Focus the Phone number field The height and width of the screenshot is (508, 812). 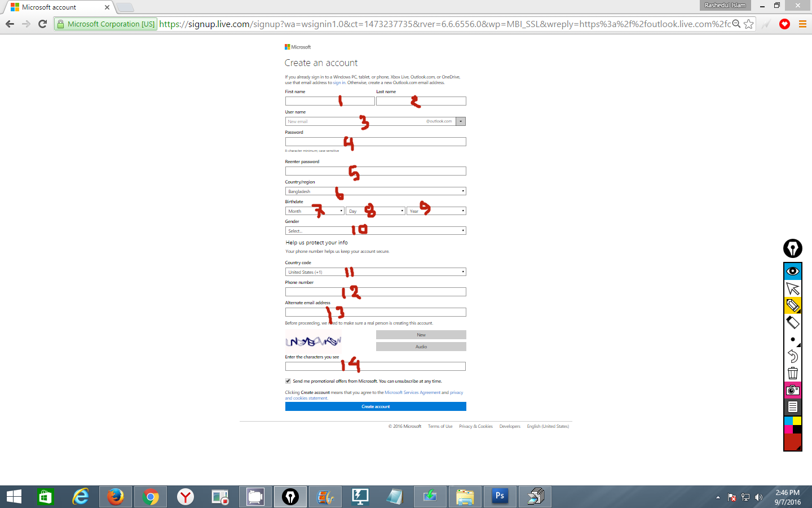(x=376, y=292)
